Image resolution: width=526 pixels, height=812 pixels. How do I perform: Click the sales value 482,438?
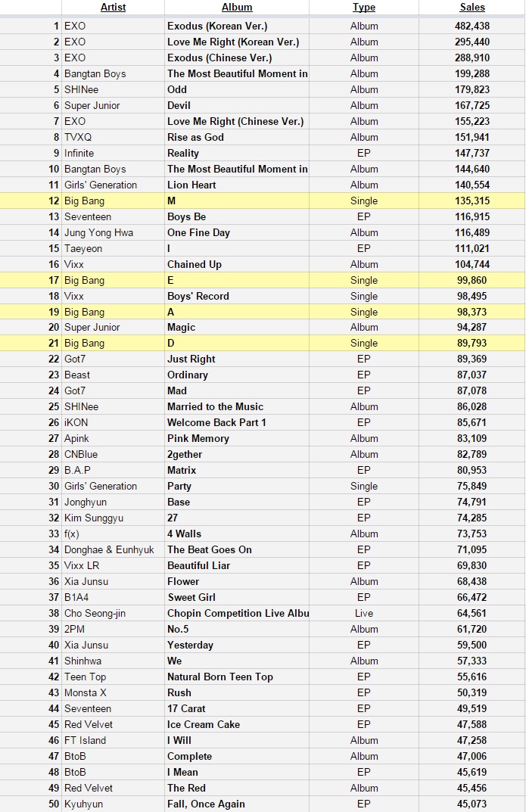tap(472, 26)
